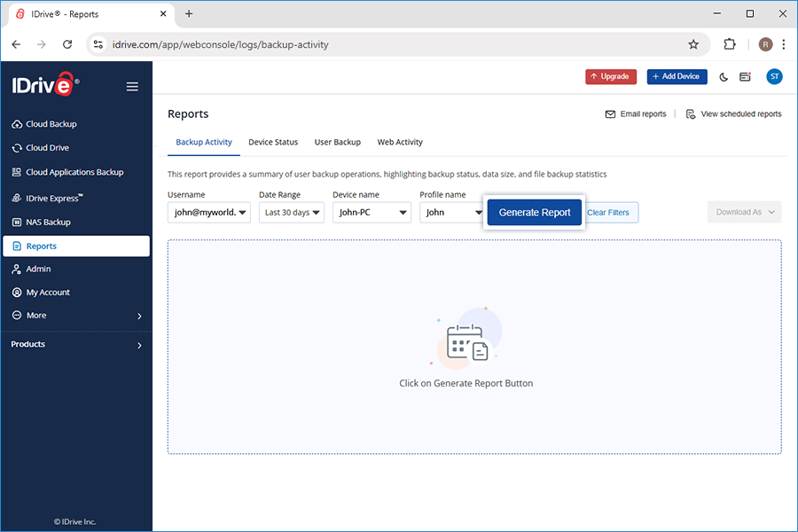Screen dimensions: 798x532
Task: Open the Date Range dropdown
Action: 292,212
